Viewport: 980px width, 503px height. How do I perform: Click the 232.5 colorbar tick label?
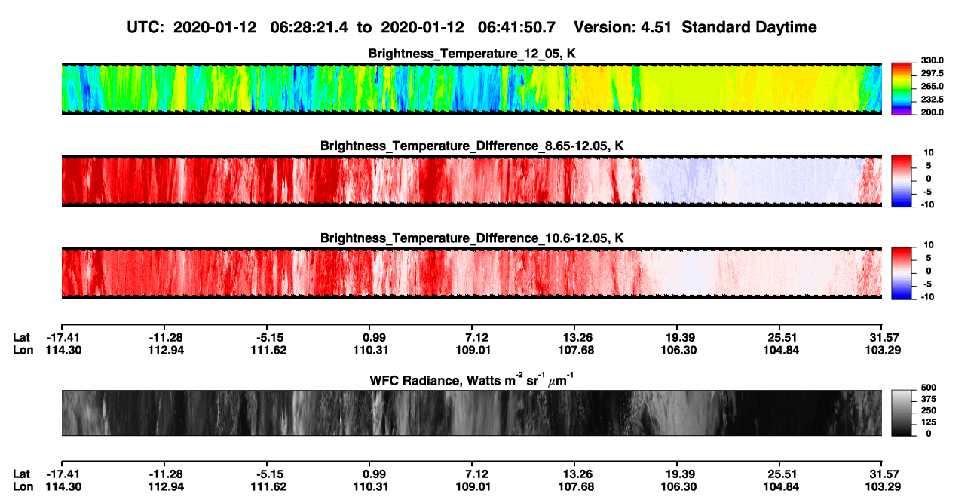931,99
